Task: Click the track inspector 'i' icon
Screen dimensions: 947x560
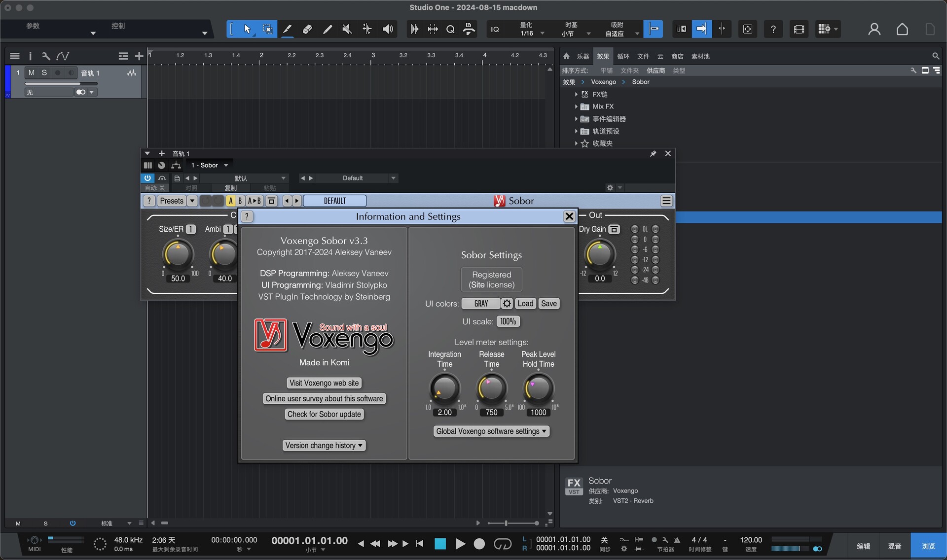Action: 30,56
